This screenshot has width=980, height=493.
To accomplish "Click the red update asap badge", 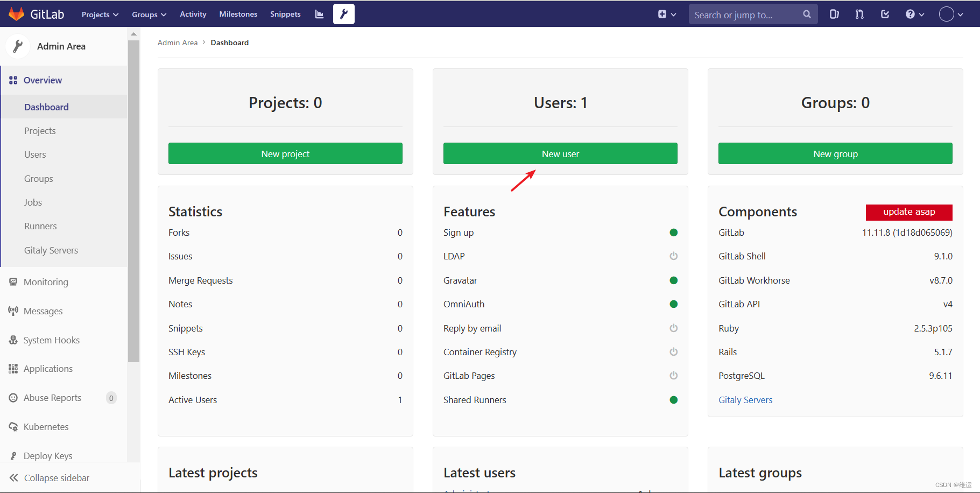I will click(x=909, y=212).
